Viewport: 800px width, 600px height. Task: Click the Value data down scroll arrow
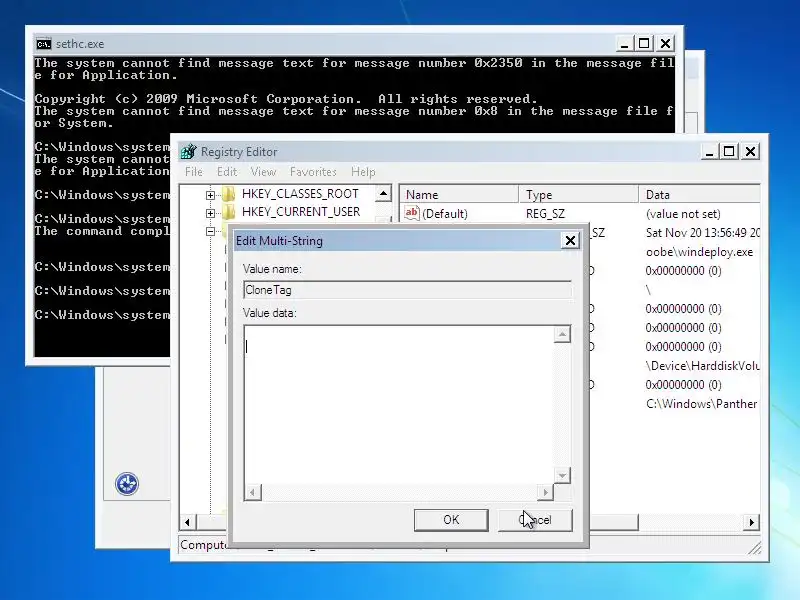(562, 476)
